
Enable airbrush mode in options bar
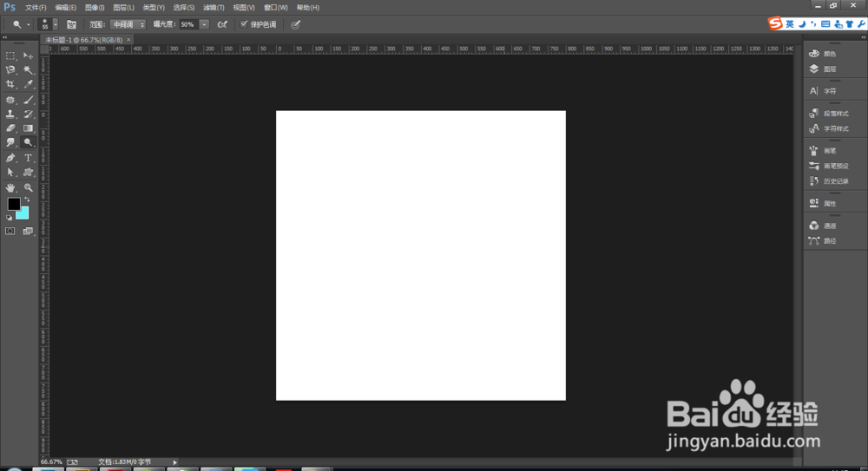[x=222, y=24]
